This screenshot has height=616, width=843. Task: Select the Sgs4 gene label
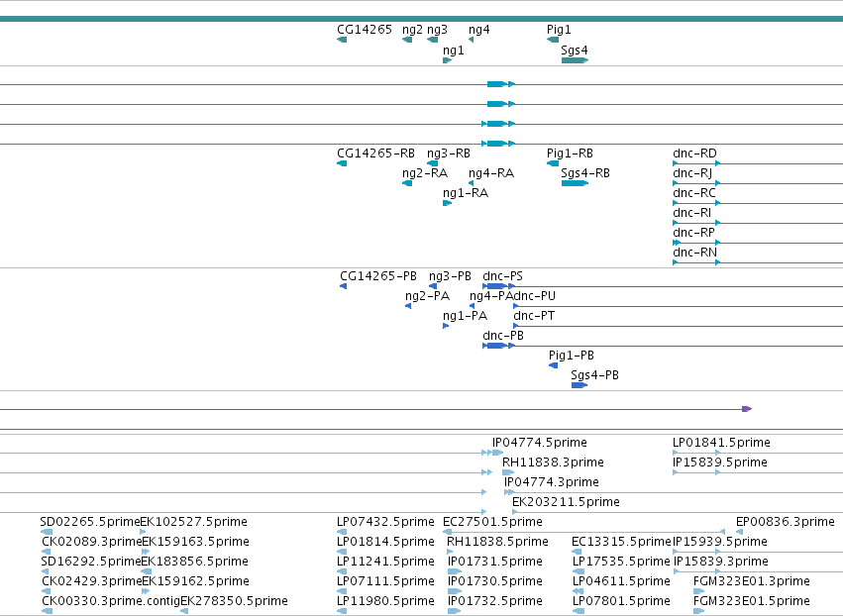pos(575,50)
